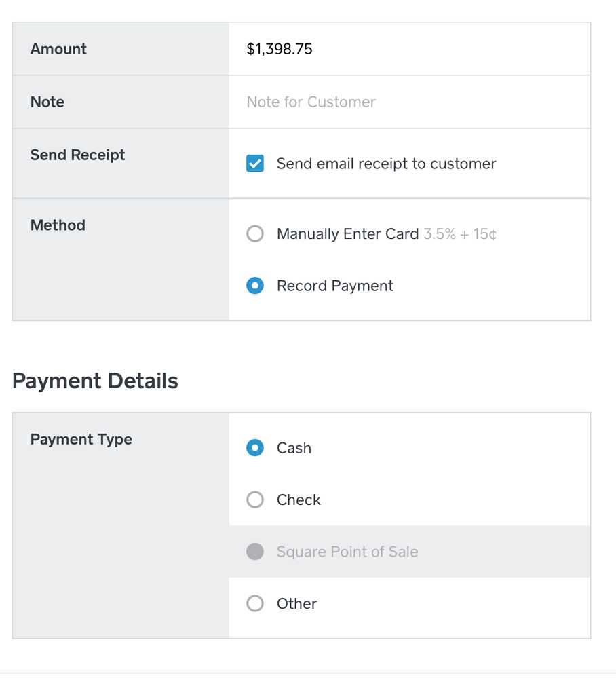Select the Manually Enter Card method

(x=255, y=233)
